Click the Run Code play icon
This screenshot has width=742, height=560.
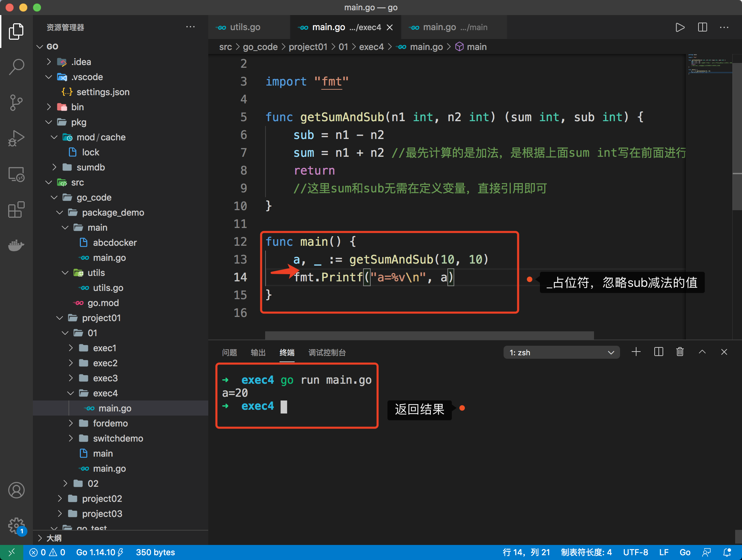tap(680, 27)
